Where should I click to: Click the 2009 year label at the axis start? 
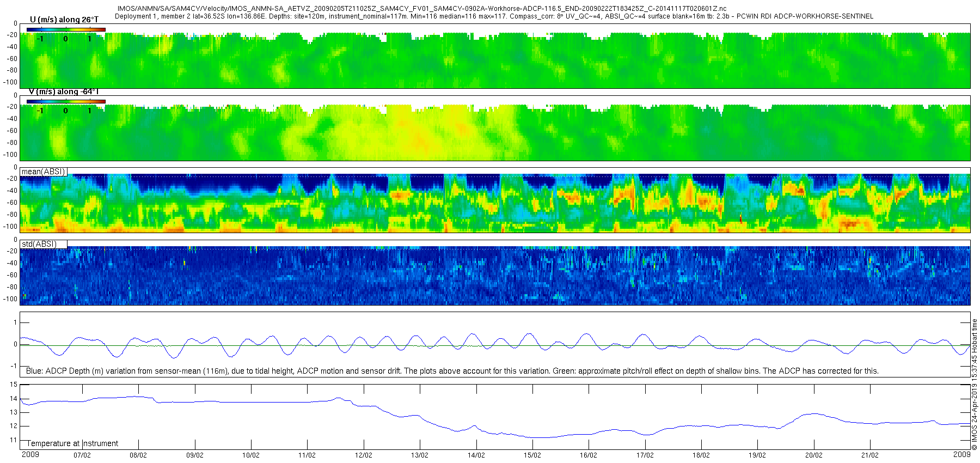[x=30, y=454]
